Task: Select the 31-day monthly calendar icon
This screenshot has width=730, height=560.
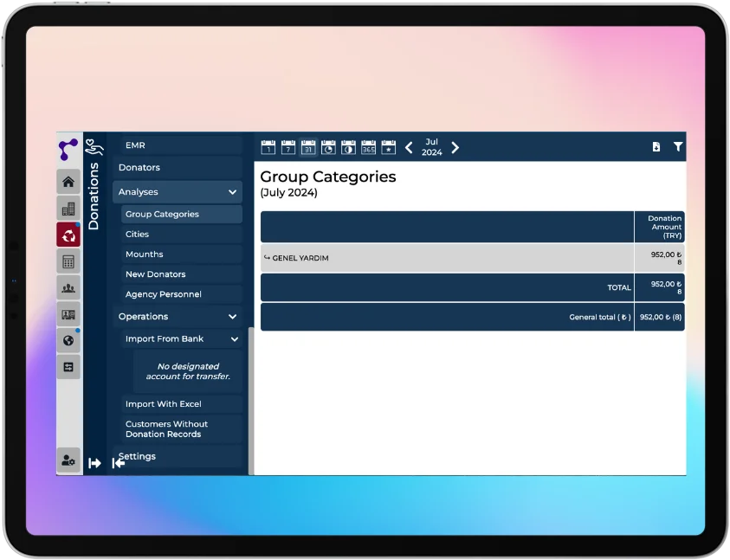Action: (308, 147)
